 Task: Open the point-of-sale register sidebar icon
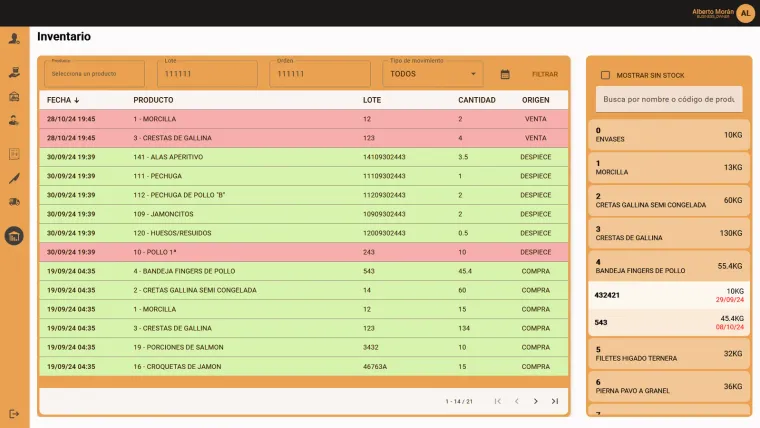coord(14,72)
